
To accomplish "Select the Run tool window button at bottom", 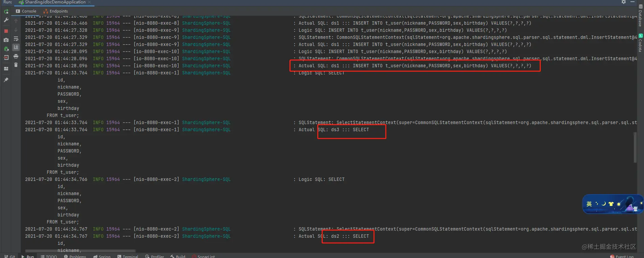I will pos(27,256).
